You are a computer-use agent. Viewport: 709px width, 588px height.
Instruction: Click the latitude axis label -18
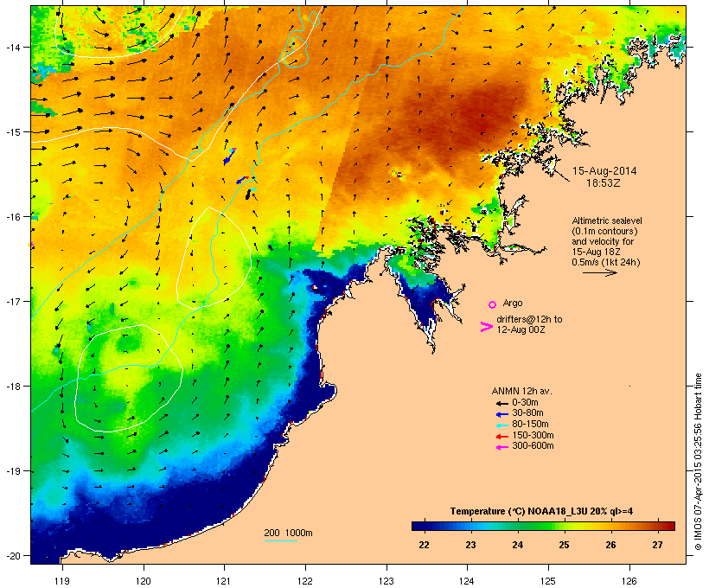point(12,387)
